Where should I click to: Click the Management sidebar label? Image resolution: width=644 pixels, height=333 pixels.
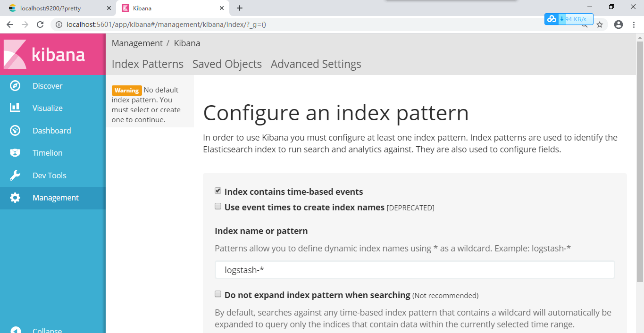click(56, 198)
